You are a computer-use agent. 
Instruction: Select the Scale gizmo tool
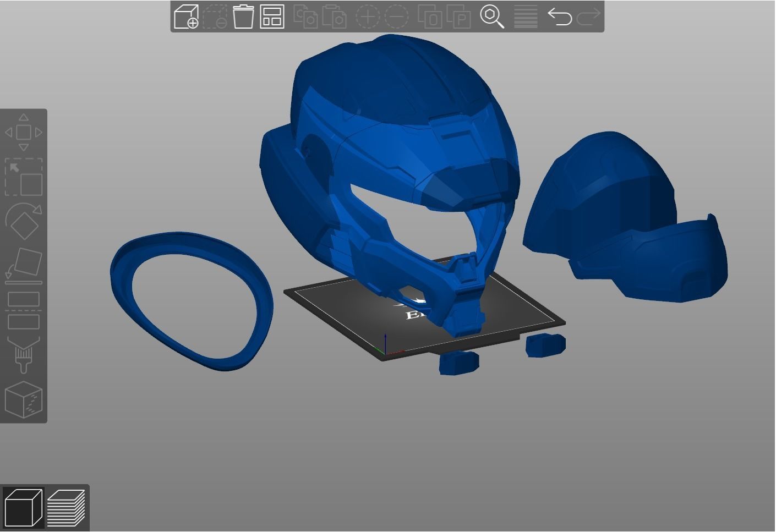click(24, 177)
